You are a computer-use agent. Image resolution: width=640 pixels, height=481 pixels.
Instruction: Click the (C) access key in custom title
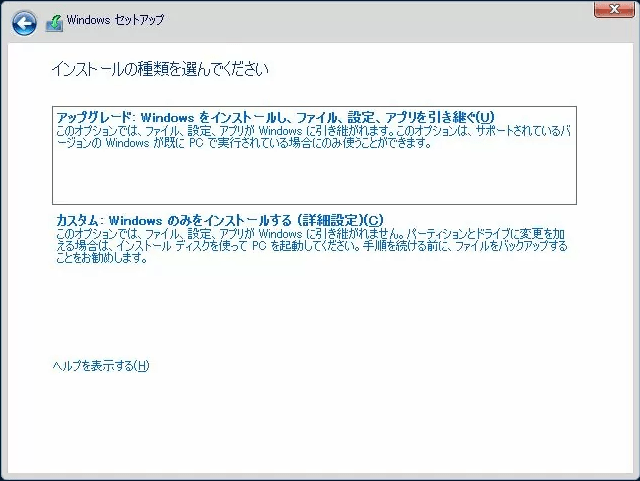(374, 220)
